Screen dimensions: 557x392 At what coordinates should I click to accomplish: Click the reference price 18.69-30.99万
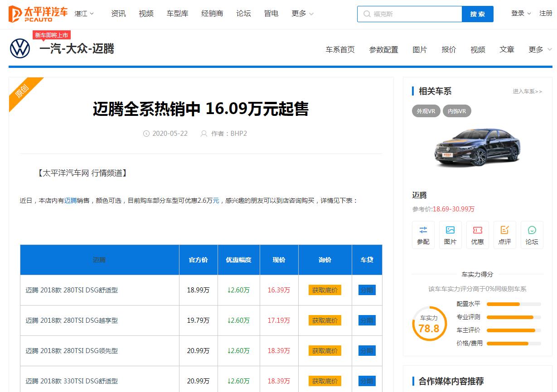click(x=454, y=209)
